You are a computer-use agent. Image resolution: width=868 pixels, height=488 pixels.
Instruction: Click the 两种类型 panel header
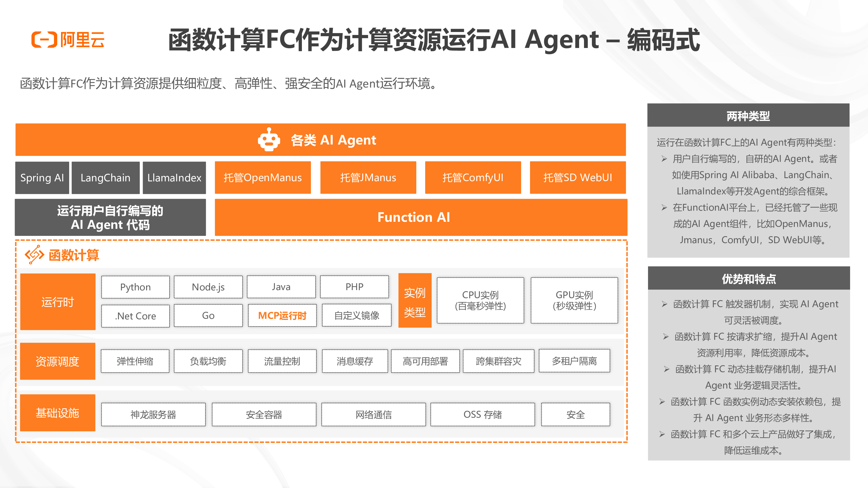[748, 115]
